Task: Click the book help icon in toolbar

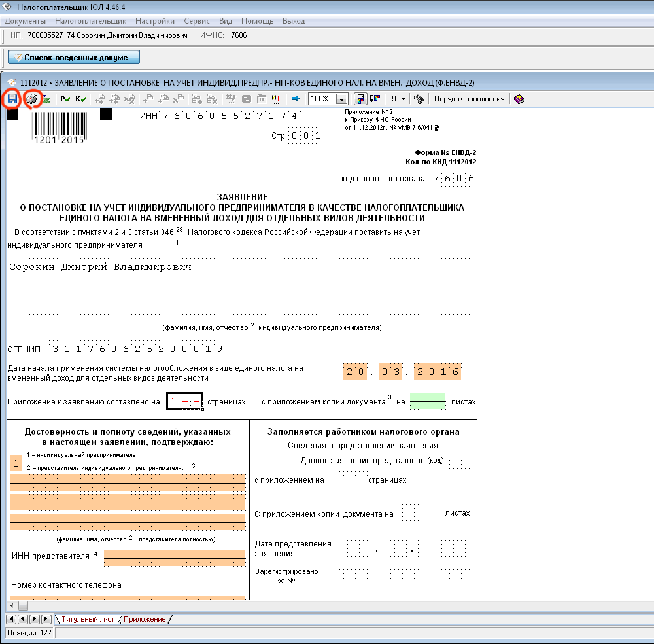Action: [519, 99]
